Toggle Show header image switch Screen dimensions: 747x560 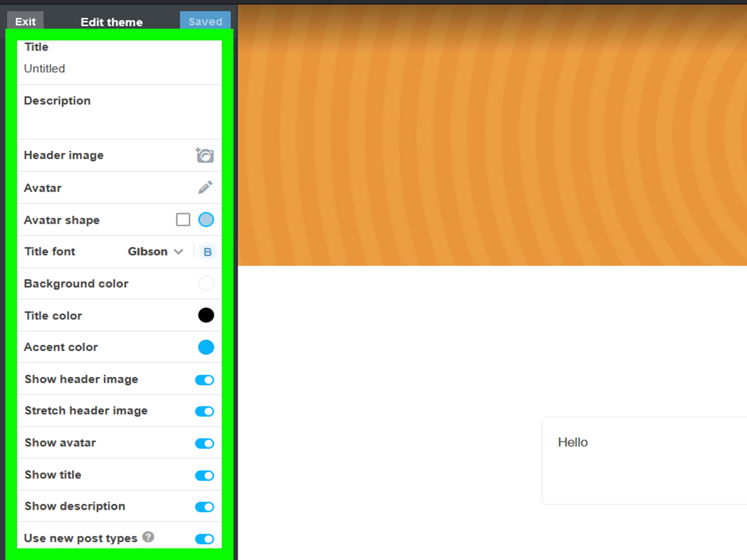[204, 380]
